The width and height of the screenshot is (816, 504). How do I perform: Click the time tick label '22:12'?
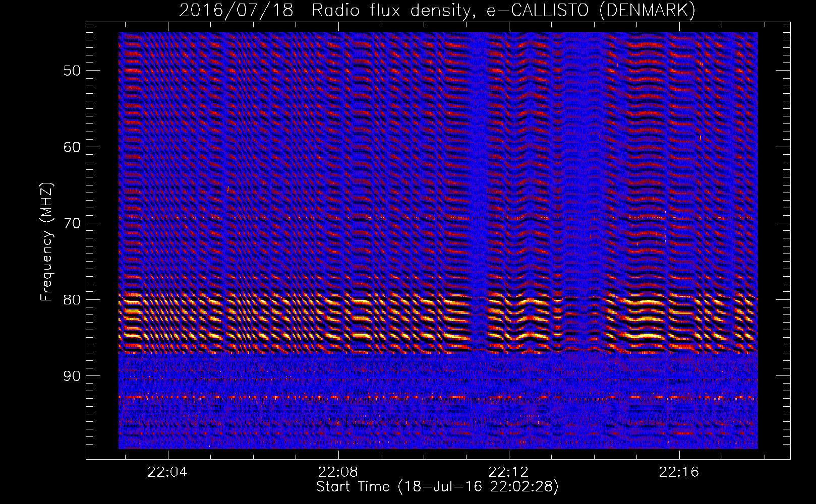(x=508, y=472)
